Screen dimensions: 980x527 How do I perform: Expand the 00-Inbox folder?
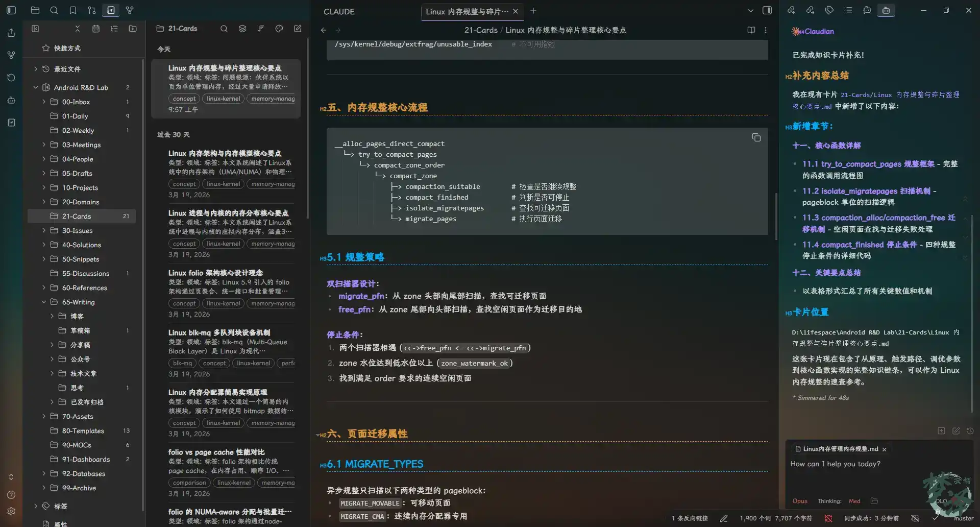click(x=44, y=102)
